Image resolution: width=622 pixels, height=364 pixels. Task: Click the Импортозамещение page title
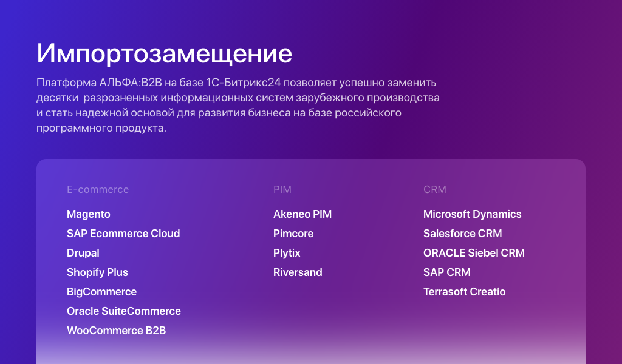click(165, 53)
